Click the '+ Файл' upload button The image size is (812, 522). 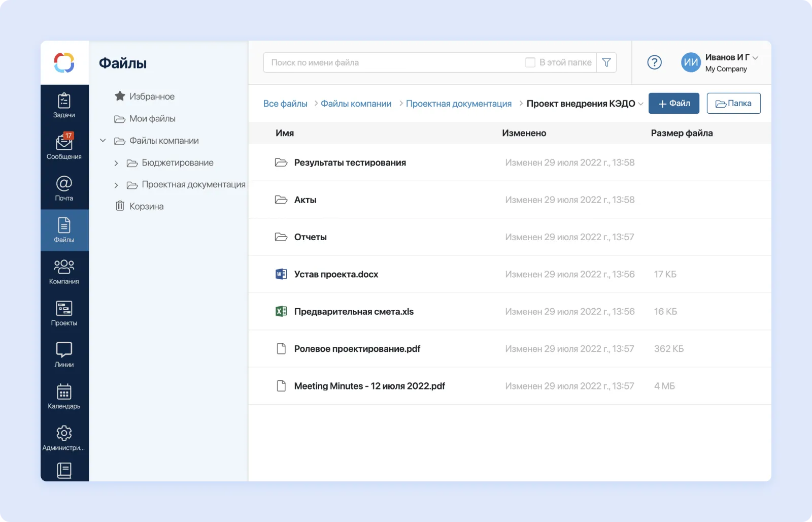[673, 103]
